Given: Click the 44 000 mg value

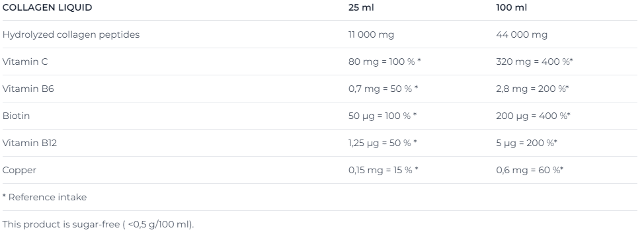Looking at the screenshot, I should click(x=522, y=34).
